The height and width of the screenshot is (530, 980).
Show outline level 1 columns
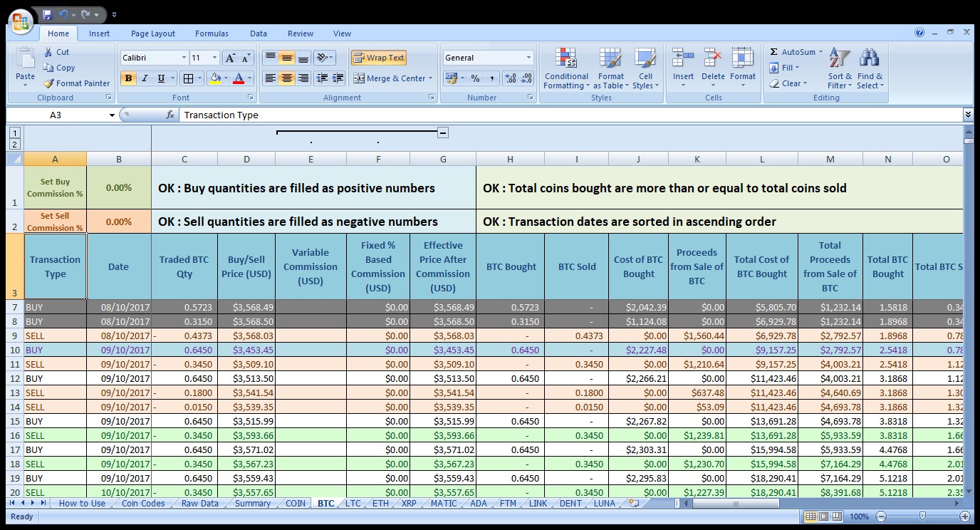(x=15, y=132)
